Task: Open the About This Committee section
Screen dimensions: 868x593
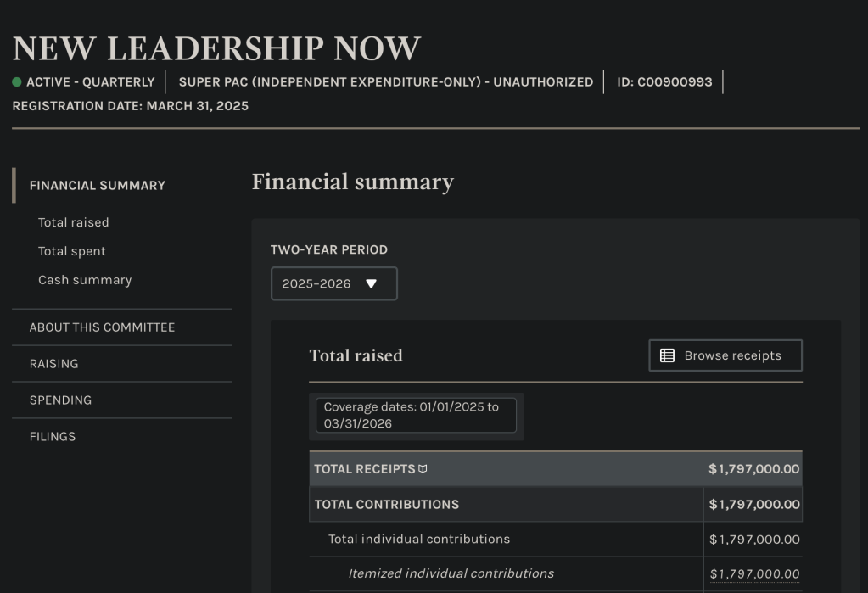Action: point(102,327)
